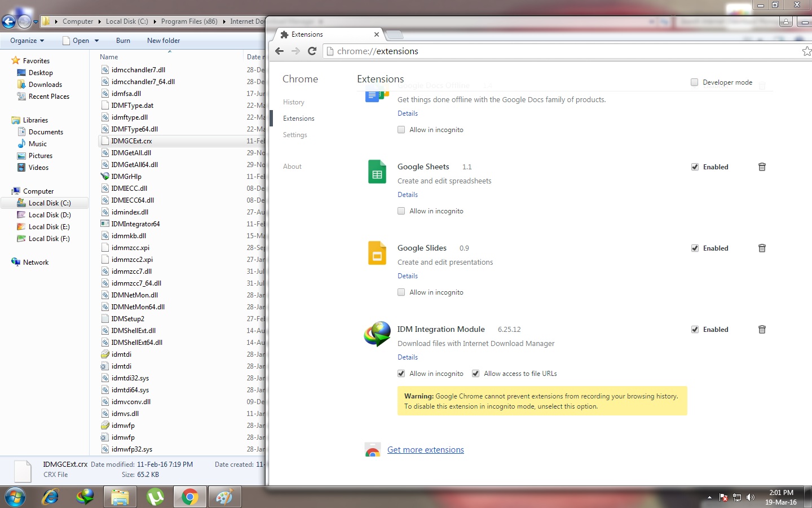Screen dimensions: 812x508
Task: Open the uTorrent taskbar icon
Action: (x=155, y=497)
